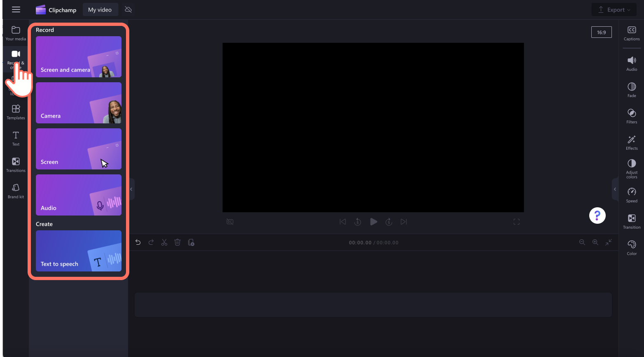Undo the last action

tap(138, 242)
